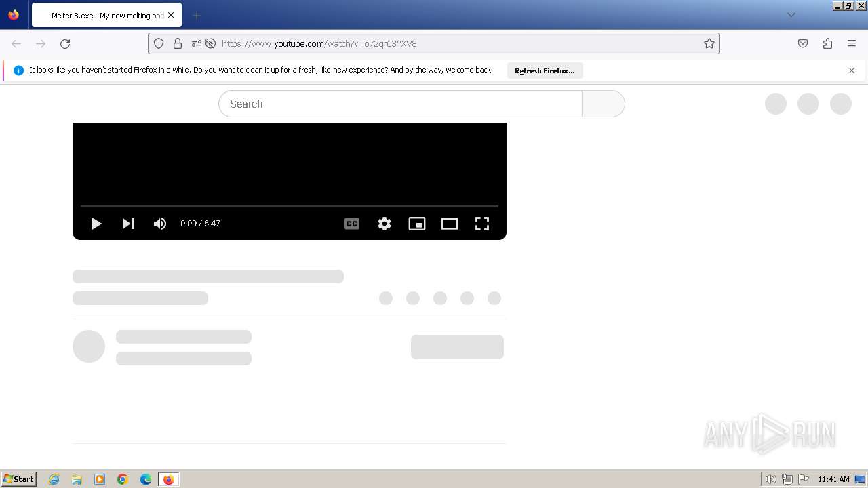Enable miniplayer mode
This screenshot has width=868, height=488.
point(417,224)
